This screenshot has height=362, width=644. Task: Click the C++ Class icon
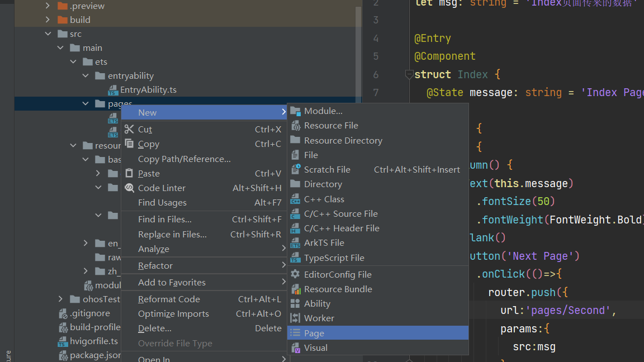[295, 199]
